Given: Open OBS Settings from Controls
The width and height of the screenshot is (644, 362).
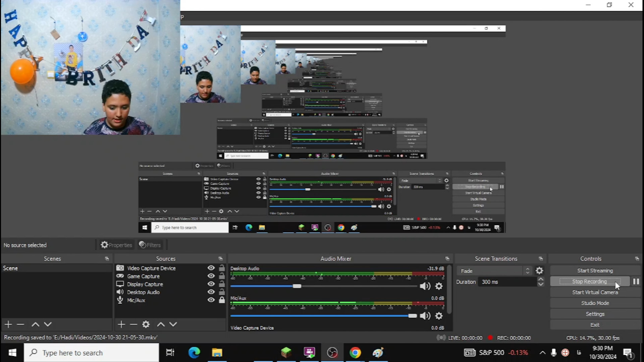Looking at the screenshot, I should 595,314.
